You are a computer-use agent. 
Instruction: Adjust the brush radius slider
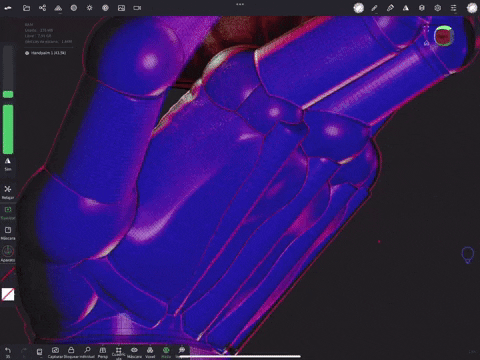(x=8, y=72)
